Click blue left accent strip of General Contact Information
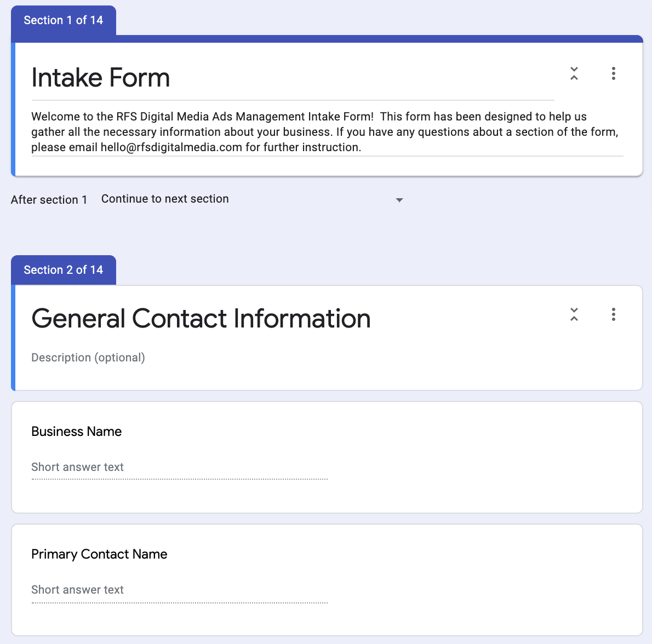 coord(13,338)
